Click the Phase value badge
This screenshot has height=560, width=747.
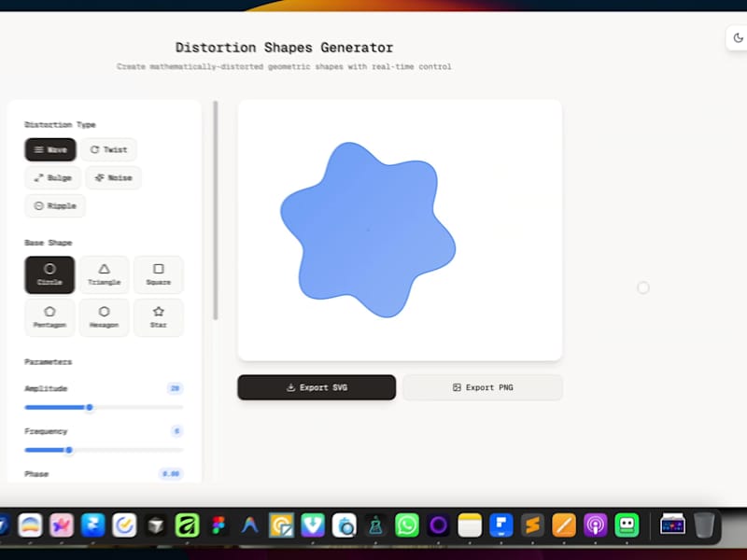click(x=171, y=474)
